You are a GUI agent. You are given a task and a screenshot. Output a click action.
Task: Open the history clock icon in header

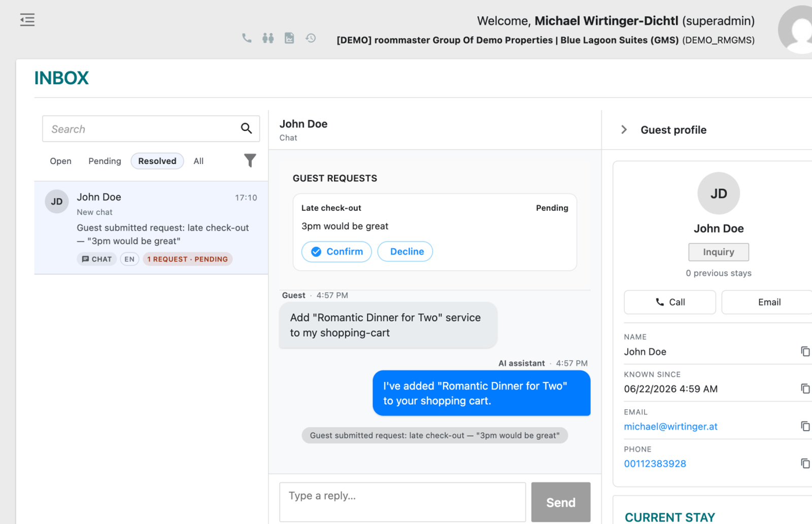311,38
